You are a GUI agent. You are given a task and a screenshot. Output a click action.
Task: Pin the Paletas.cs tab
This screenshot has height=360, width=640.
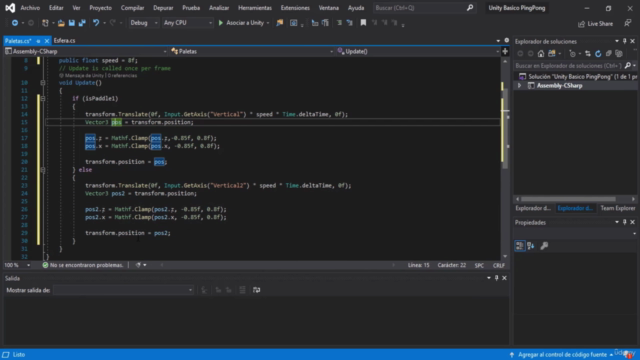pyautogui.click(x=38, y=41)
